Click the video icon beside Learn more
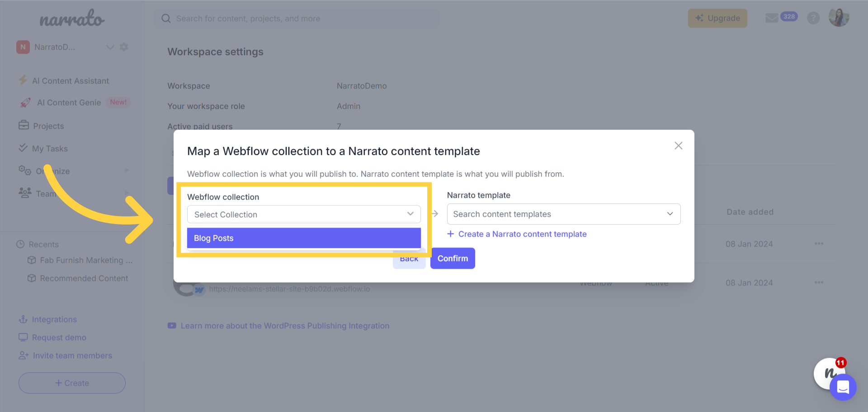 pos(172,326)
